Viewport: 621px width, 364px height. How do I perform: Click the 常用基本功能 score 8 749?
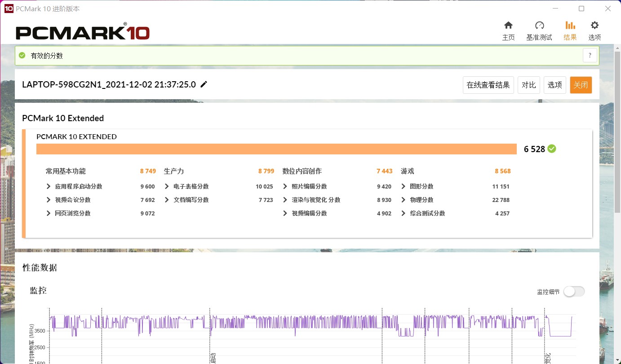[148, 171]
